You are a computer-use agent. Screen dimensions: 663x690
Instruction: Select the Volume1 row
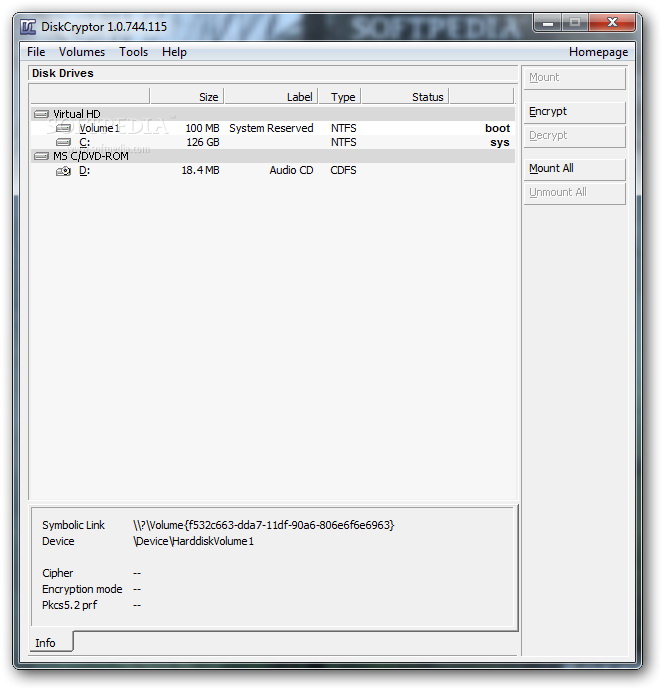pyautogui.click(x=273, y=128)
